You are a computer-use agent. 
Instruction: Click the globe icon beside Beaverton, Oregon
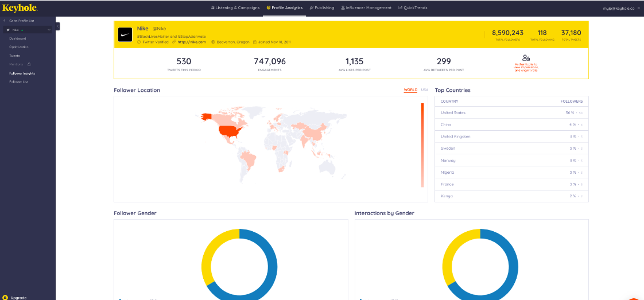click(214, 42)
